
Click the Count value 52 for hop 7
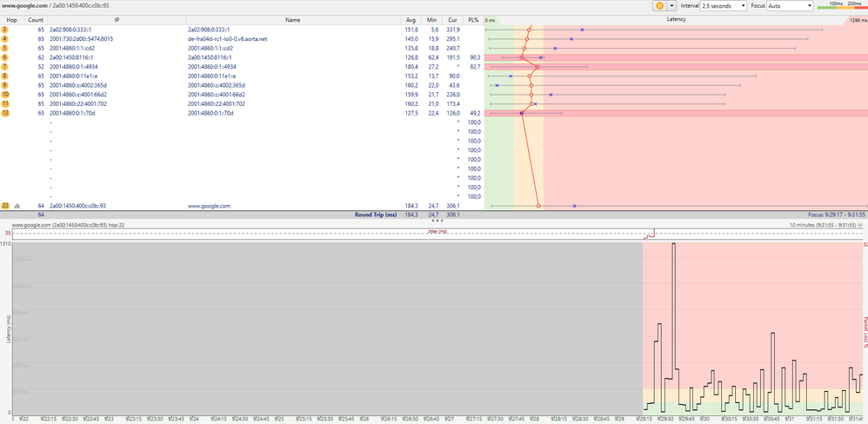(41, 66)
